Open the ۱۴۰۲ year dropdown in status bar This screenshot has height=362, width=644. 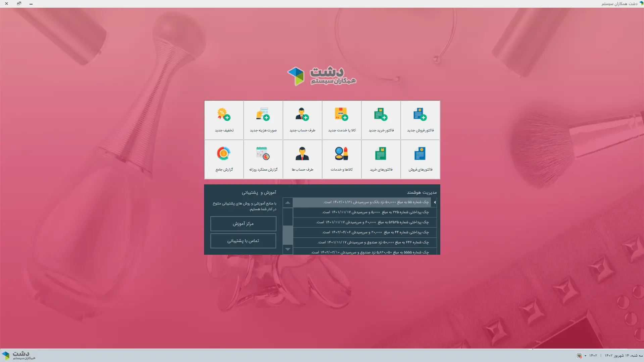click(x=591, y=356)
